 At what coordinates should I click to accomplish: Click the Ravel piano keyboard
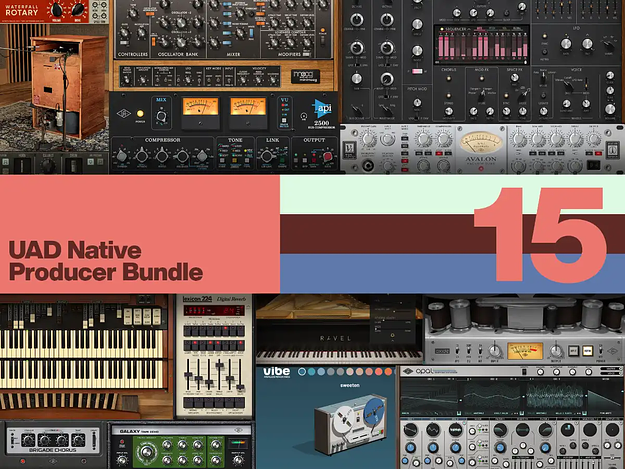[339, 356]
